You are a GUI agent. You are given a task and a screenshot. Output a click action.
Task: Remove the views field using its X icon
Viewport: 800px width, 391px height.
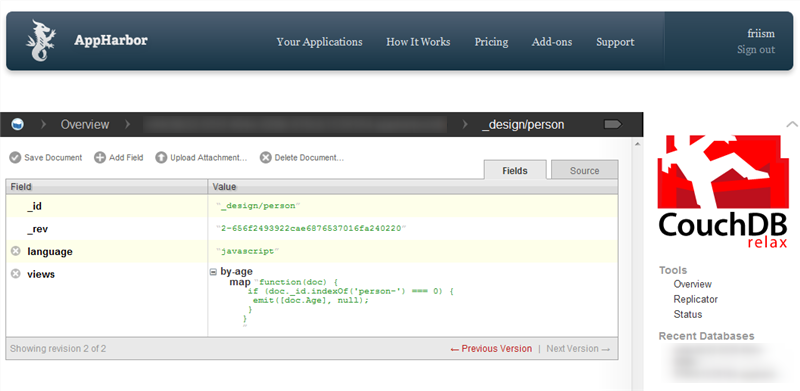(x=16, y=274)
